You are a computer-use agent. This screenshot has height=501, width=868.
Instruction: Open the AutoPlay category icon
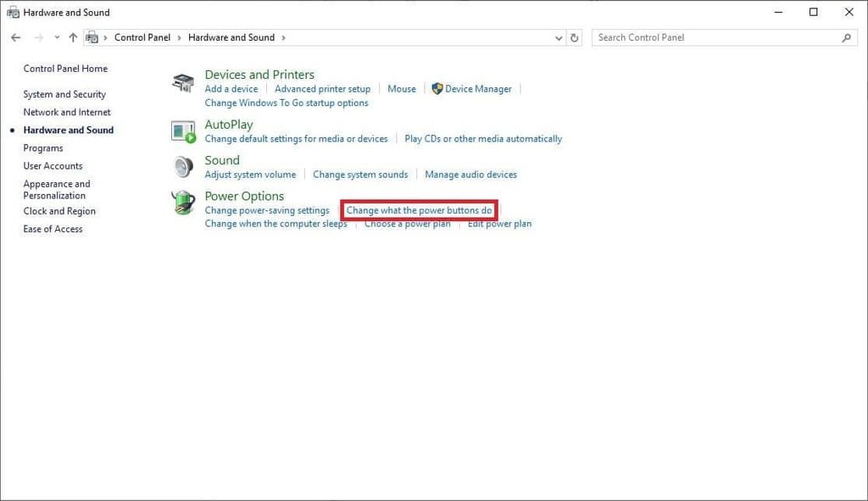pos(183,131)
